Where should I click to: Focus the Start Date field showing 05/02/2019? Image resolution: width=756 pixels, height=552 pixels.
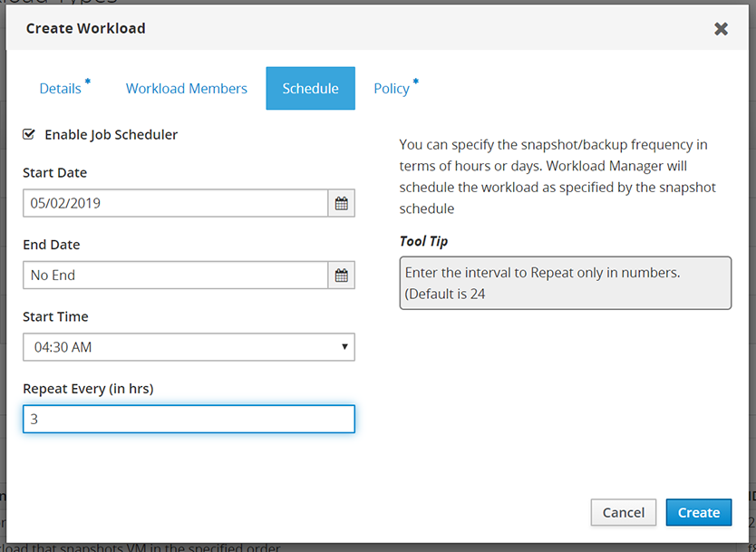coord(176,203)
